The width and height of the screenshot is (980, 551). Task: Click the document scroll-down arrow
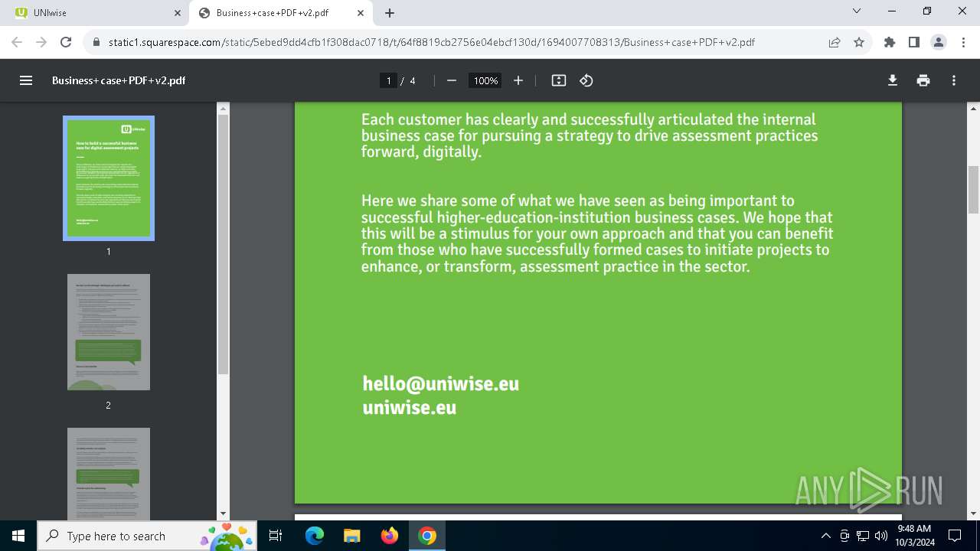[x=974, y=514]
